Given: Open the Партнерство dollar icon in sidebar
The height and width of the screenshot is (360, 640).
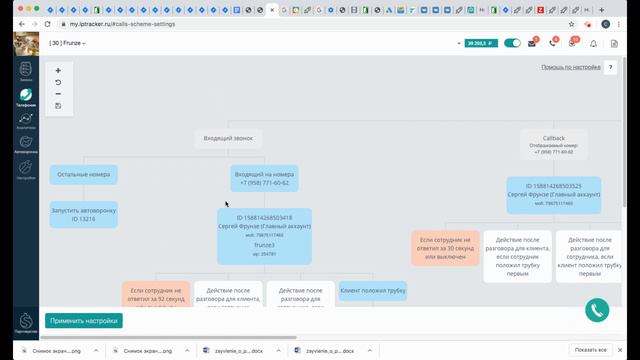Looking at the screenshot, I should [x=26, y=322].
